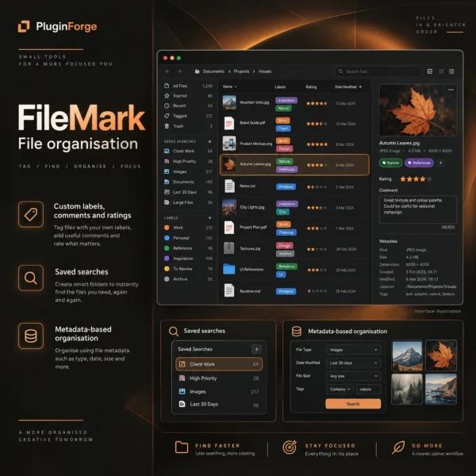Open Date Modified dropdown showing Last 30 days
This screenshot has height=476, width=476.
[x=353, y=363]
